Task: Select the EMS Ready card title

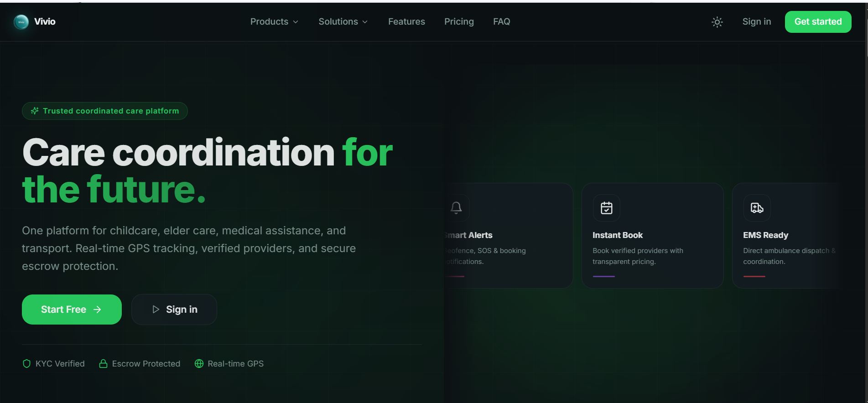Action: coord(766,235)
